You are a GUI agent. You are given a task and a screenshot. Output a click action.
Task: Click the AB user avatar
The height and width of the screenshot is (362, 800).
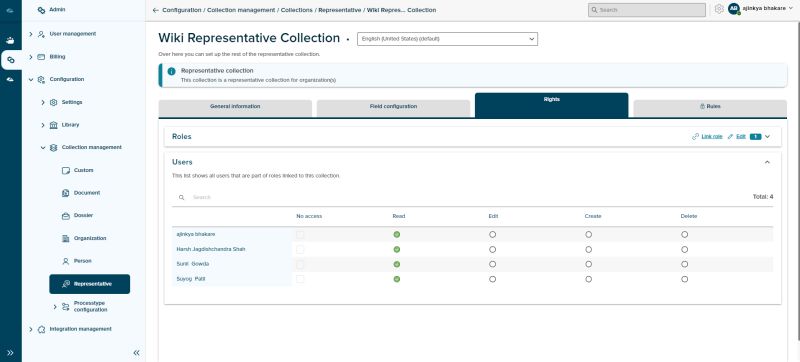734,9
